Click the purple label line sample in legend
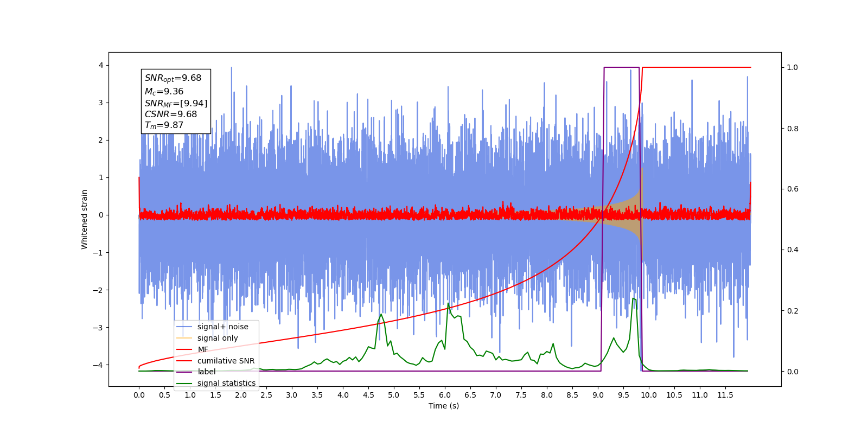Image resolution: width=868 pixels, height=434 pixels. (184, 372)
